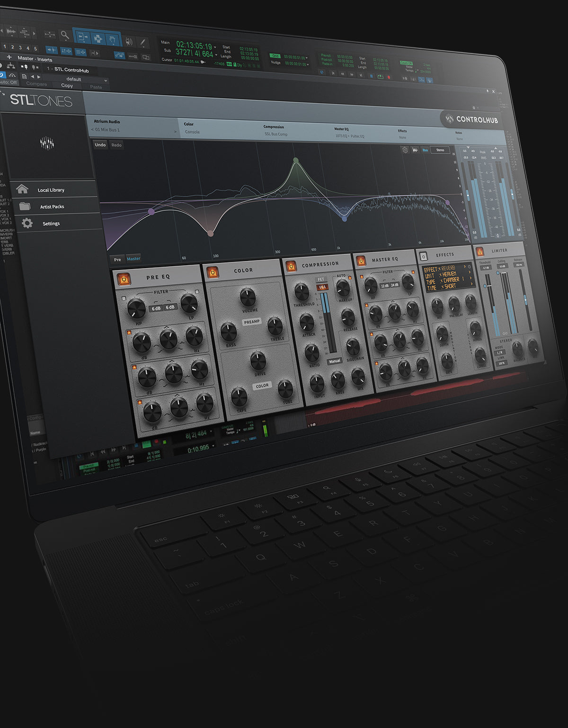The image size is (568, 728).
Task: Click the waveform analyzer icon above graph
Action: click(415, 150)
